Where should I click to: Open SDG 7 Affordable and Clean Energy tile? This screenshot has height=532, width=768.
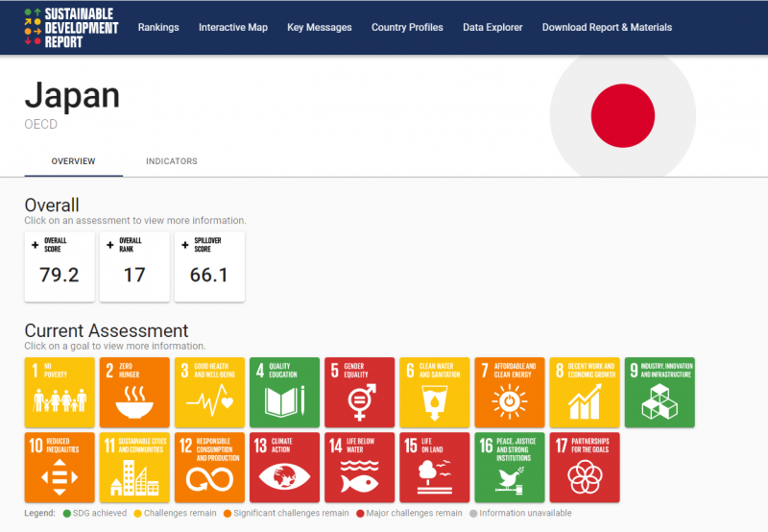click(x=510, y=393)
